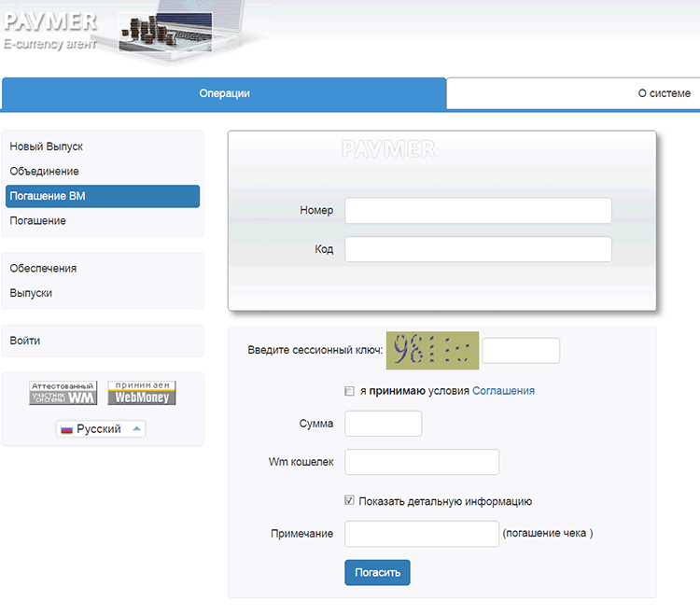700x614 pixels.
Task: Open 'Обеспечения' in the sidebar
Action: [43, 269]
